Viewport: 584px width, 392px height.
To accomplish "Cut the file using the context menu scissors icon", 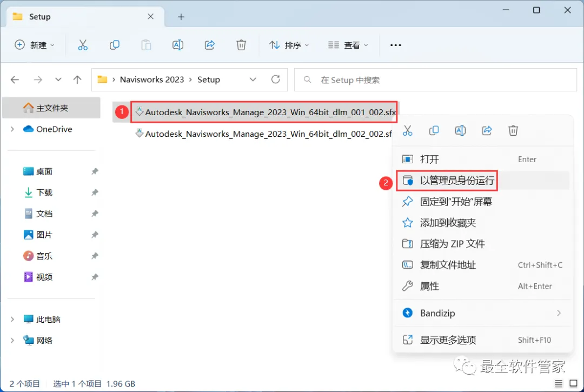I will point(408,131).
